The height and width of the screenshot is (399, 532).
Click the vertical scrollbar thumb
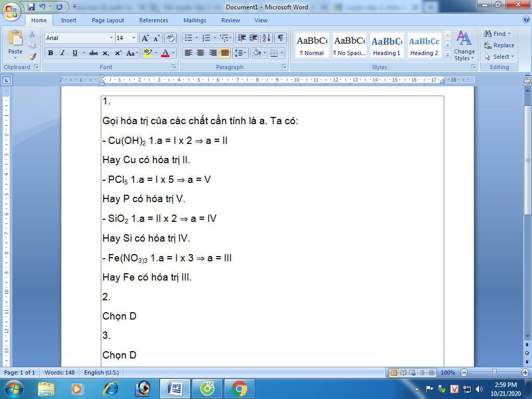[527, 160]
